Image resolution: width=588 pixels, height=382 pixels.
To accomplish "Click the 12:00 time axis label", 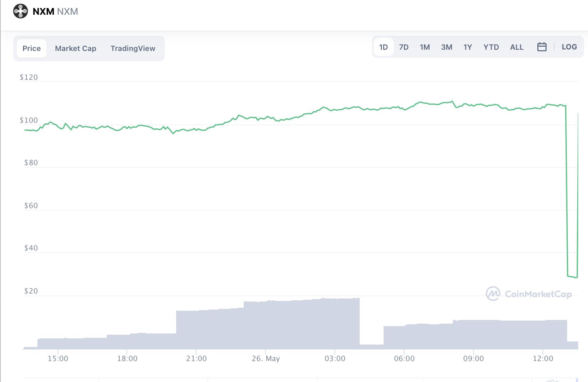I will pyautogui.click(x=543, y=358).
